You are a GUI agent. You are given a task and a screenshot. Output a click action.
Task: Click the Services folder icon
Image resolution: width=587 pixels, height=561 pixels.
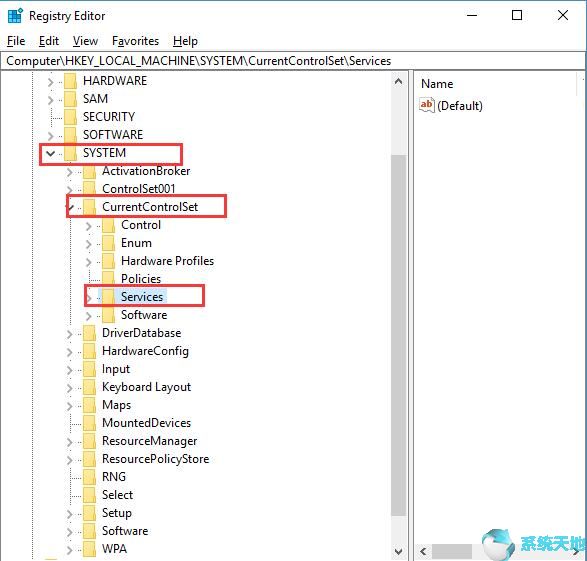click(x=109, y=296)
